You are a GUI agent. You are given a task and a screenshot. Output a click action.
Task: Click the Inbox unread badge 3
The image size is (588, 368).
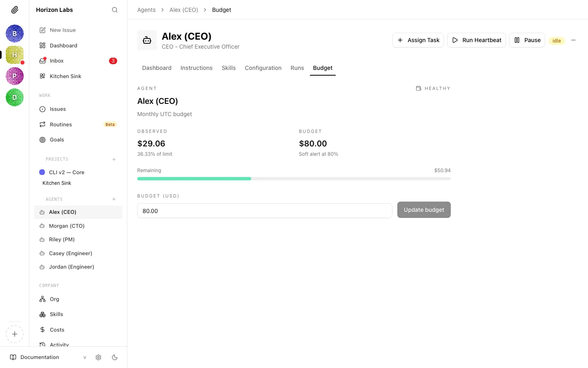tap(113, 61)
